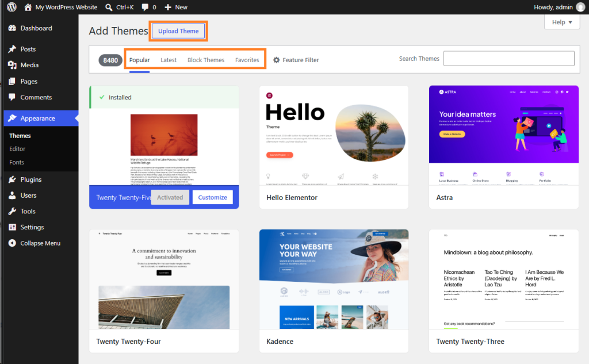Click the plus icon beside New
This screenshot has height=364, width=589.
[x=168, y=7]
